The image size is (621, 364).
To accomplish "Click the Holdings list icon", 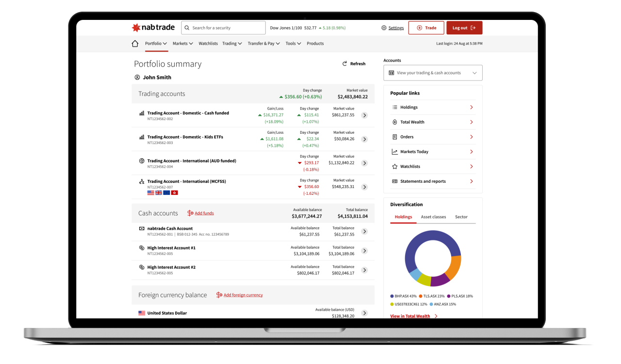I will point(395,107).
